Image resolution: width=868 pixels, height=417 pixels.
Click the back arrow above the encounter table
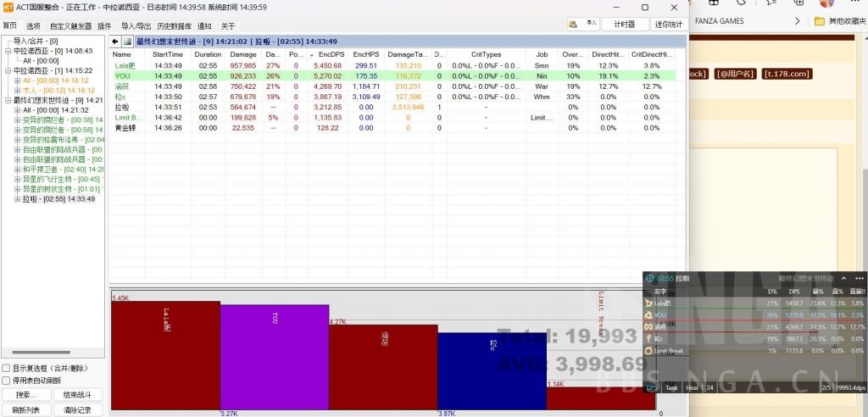(115, 41)
